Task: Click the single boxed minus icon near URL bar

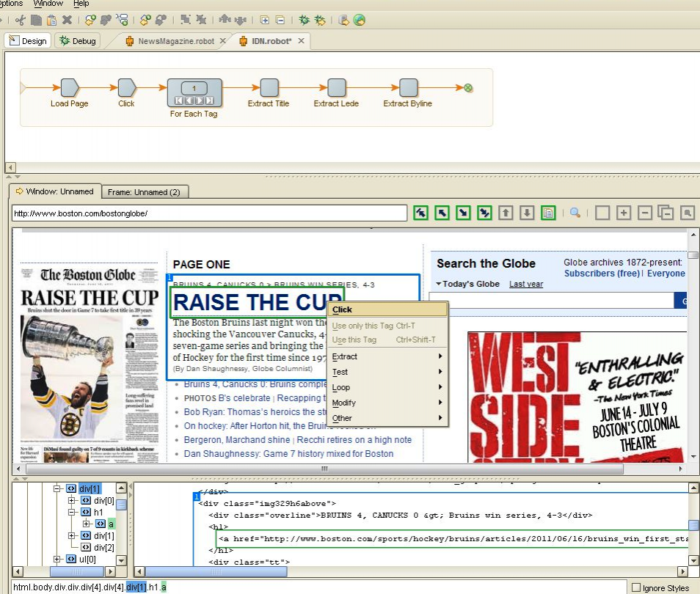Action: click(645, 213)
